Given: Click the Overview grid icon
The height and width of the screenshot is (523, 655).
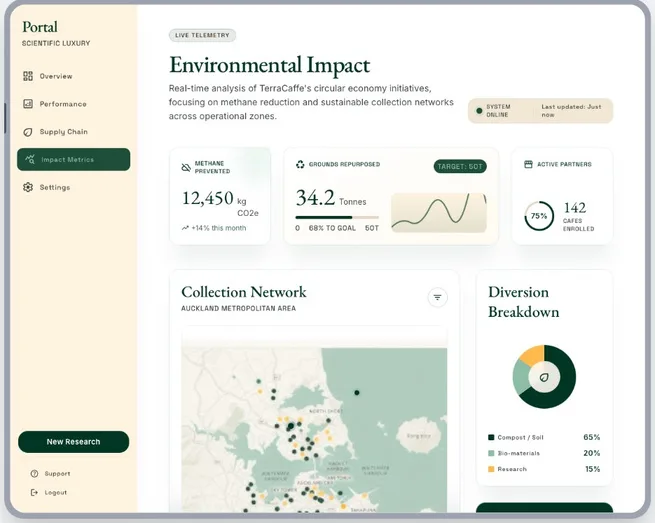Looking at the screenshot, I should point(28,76).
